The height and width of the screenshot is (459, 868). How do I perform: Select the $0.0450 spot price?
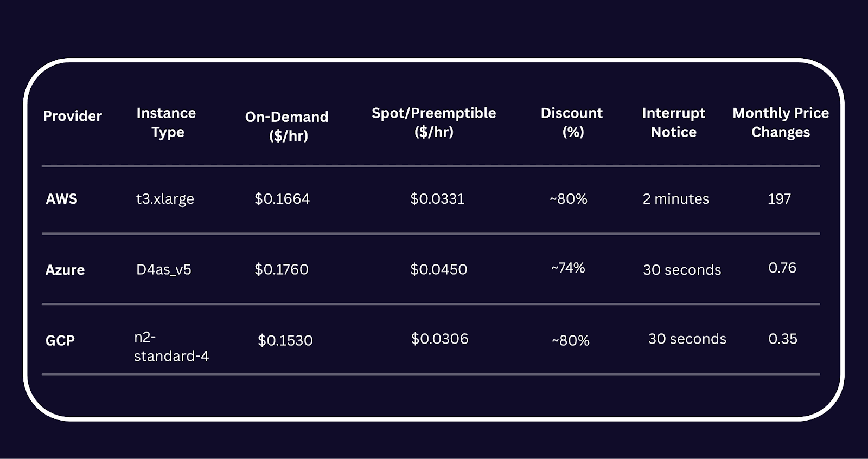tap(438, 269)
